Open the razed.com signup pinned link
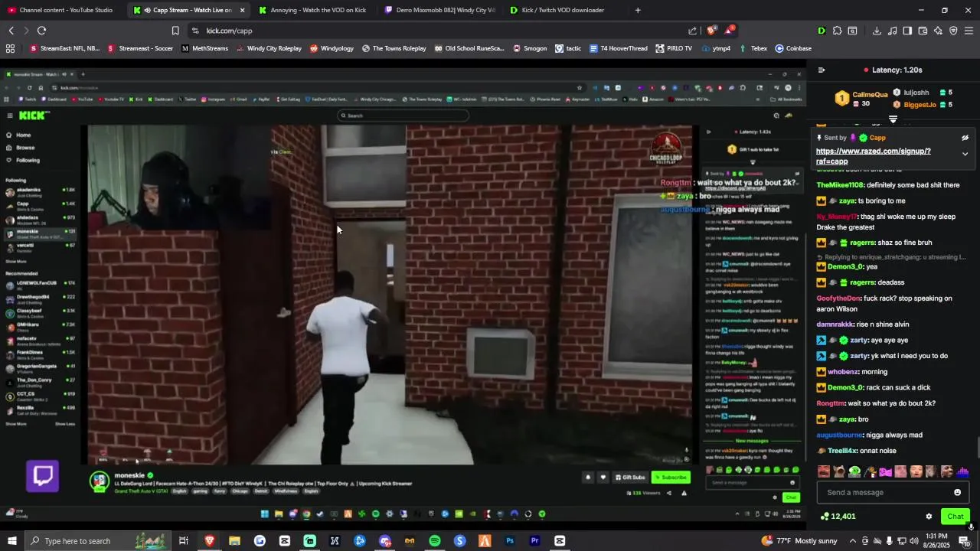This screenshot has height=551, width=980. pyautogui.click(x=874, y=156)
